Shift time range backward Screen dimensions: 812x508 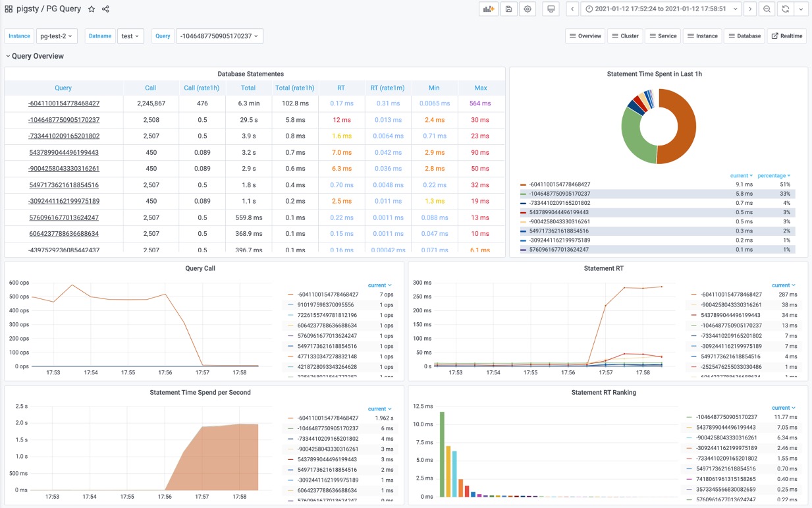(572, 9)
